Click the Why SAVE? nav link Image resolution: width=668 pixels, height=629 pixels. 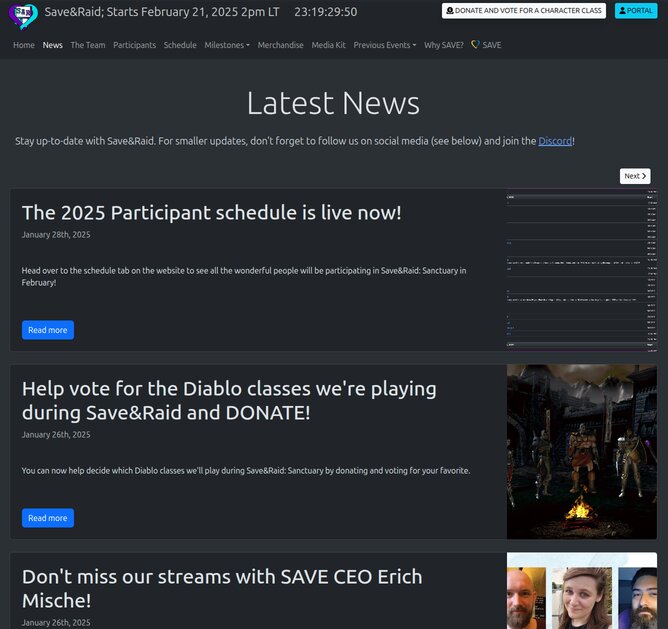click(x=443, y=45)
